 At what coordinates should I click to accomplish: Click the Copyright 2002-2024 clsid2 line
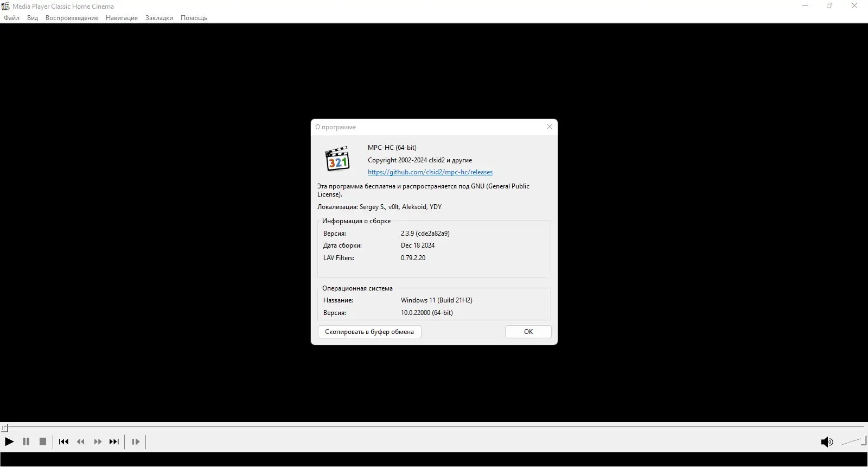click(420, 160)
